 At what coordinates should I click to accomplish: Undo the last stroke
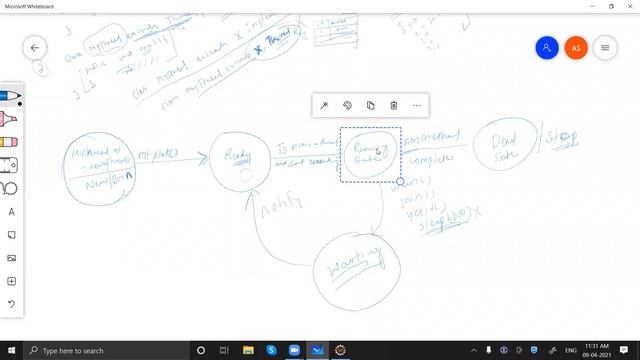(x=11, y=304)
